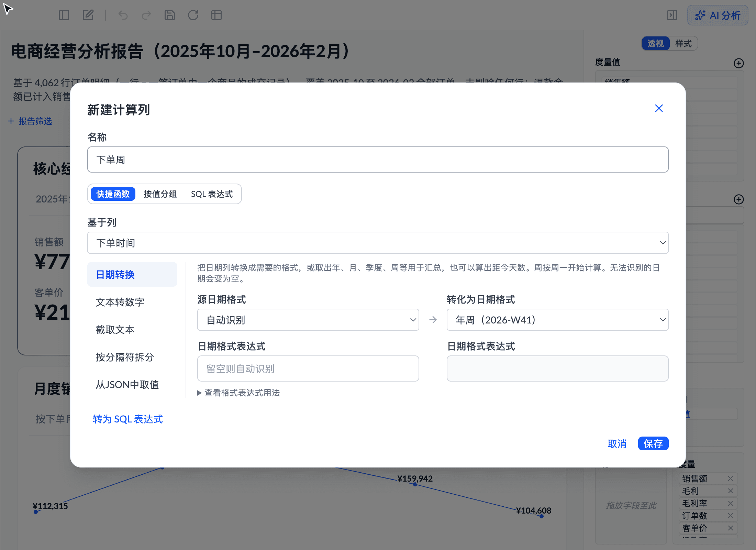Click the 名称 field containing 下单周
756x550 pixels.
(x=378, y=159)
